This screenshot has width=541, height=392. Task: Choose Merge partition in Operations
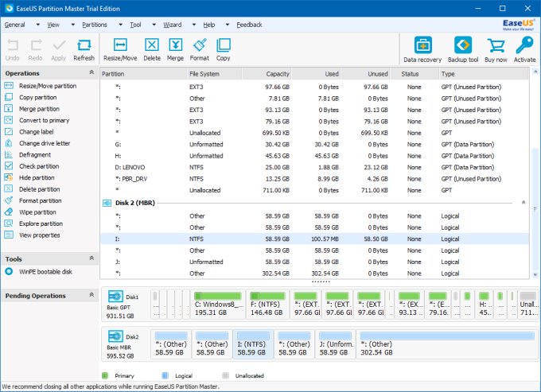(x=32, y=109)
